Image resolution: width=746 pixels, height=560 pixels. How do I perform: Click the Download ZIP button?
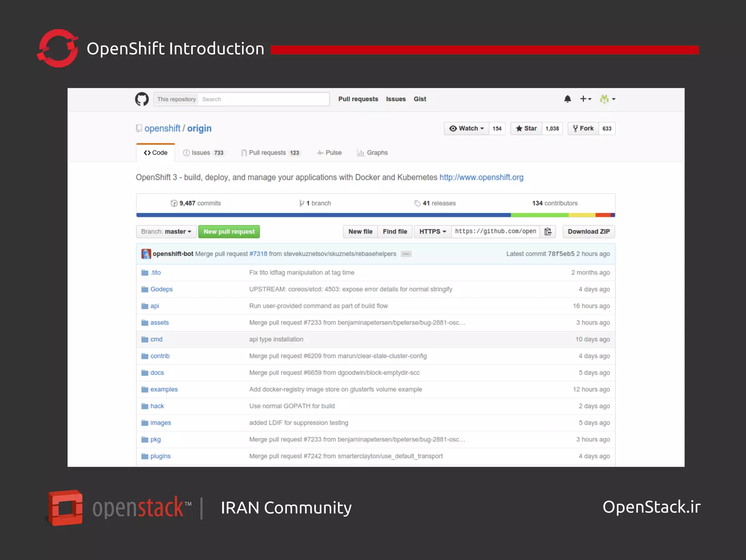589,232
